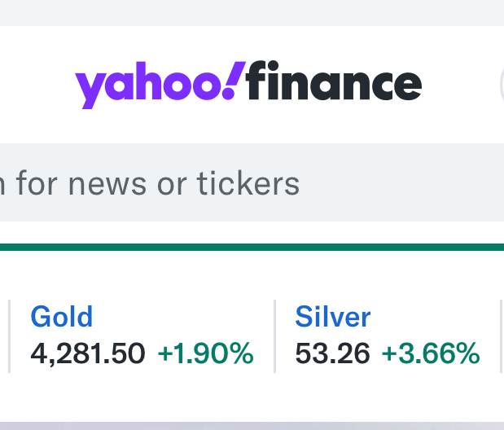The width and height of the screenshot is (504, 430).
Task: Click the "tickers" placeholder text in search
Action: [248, 184]
